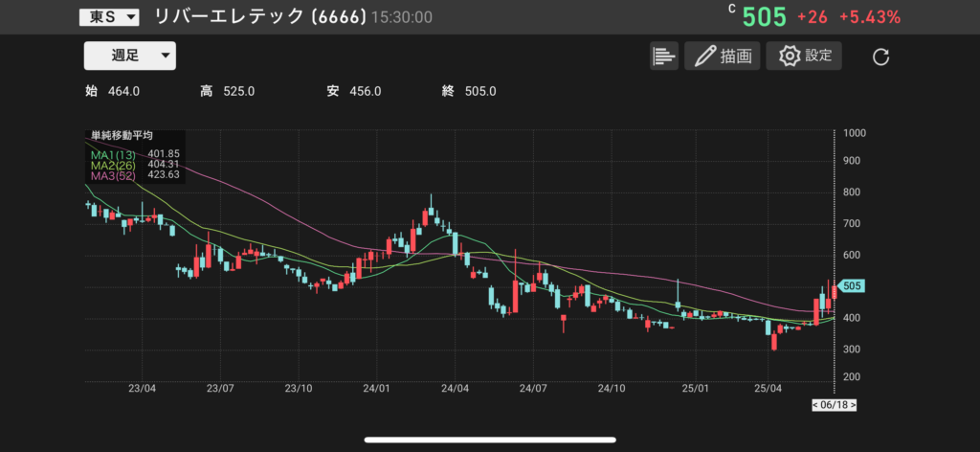Click the MA1(13) legend entry
The width and height of the screenshot is (980, 452).
click(x=136, y=154)
